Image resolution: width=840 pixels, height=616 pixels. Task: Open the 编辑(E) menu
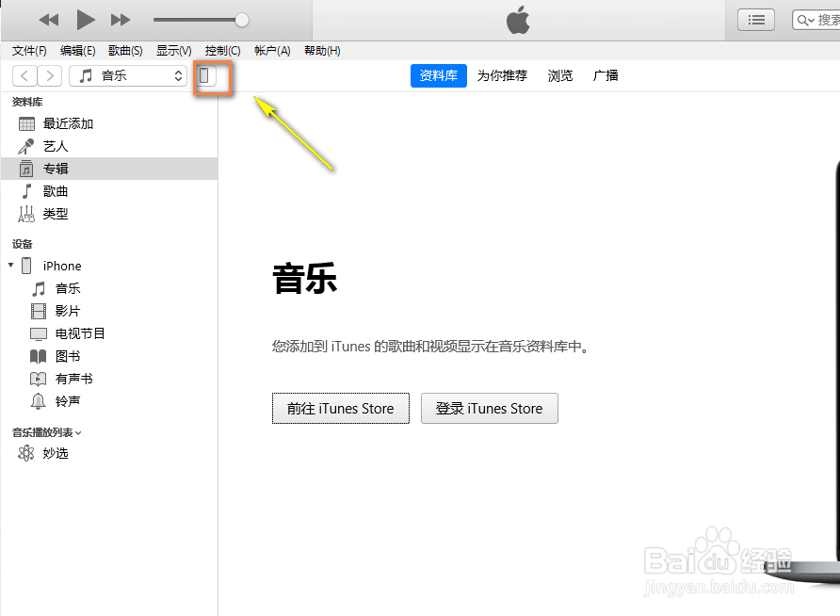[77, 50]
